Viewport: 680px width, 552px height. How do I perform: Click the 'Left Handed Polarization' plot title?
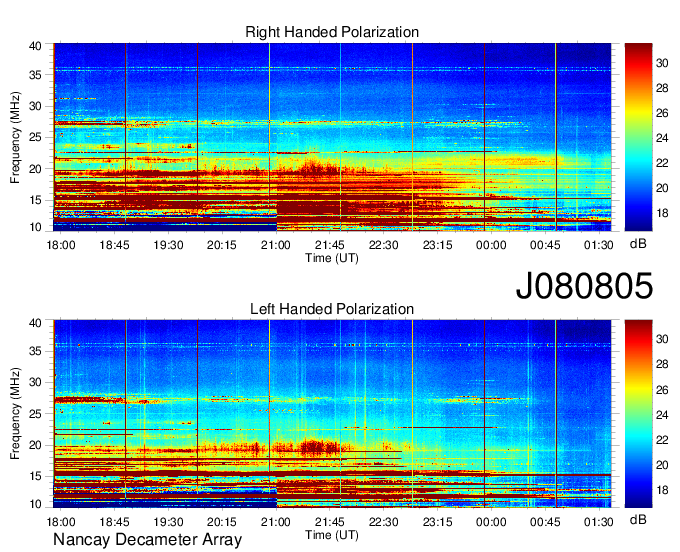332,309
